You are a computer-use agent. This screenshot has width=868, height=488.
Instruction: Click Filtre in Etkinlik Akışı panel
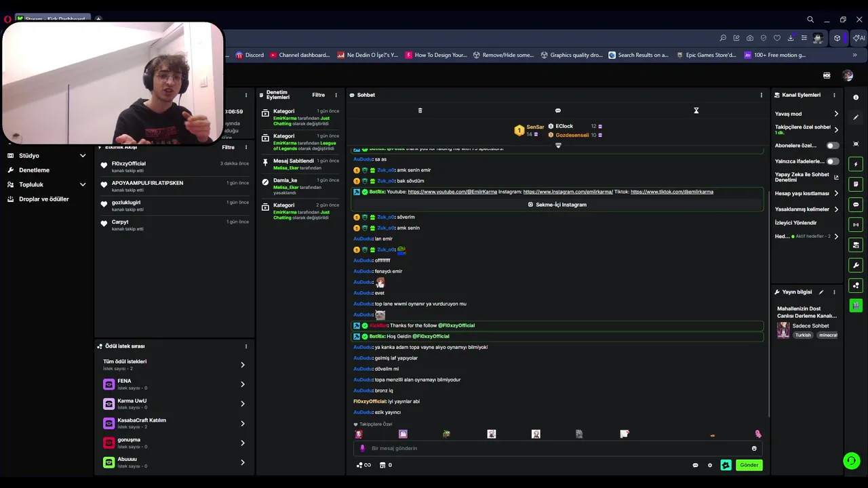coord(228,147)
